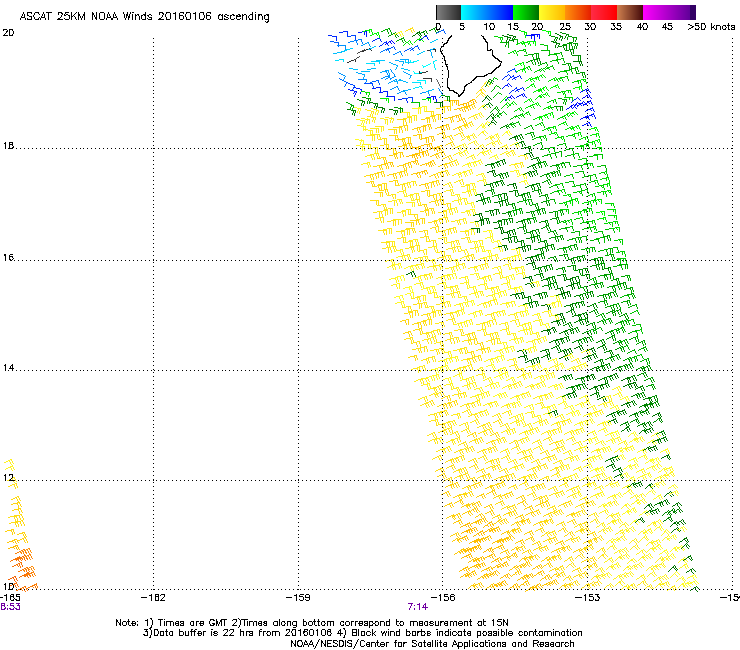The height and width of the screenshot is (650, 740).
Task: Click the longitude label '-162'
Action: tap(153, 598)
